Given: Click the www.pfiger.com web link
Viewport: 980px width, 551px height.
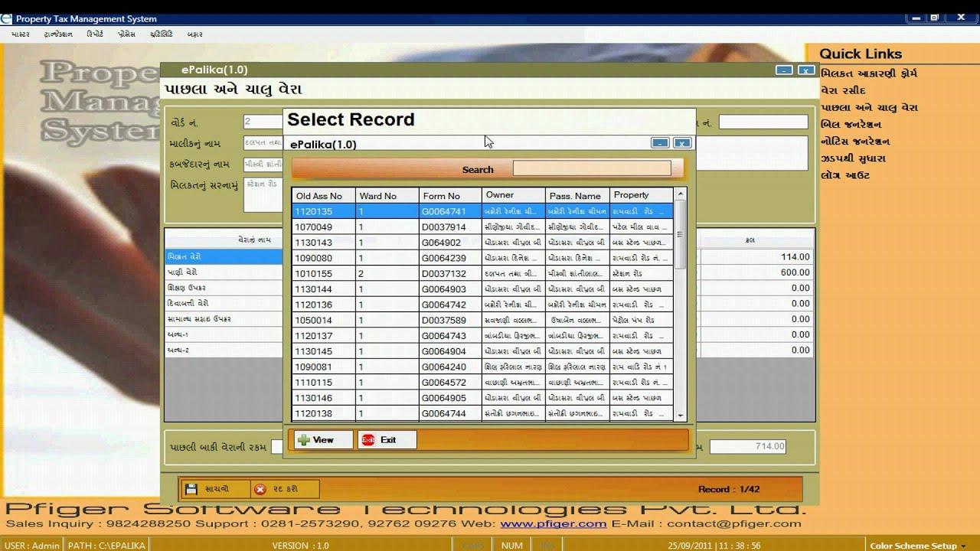Looking at the screenshot, I should (x=553, y=524).
